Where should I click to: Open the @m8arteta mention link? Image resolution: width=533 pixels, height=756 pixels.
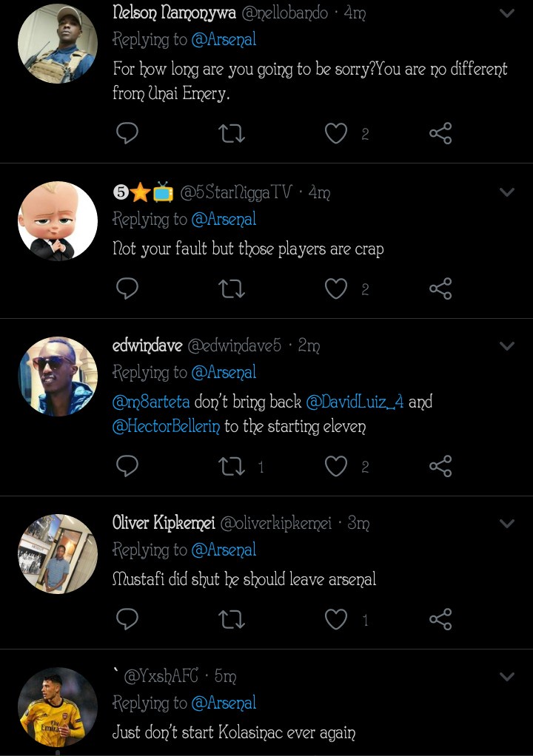tap(151, 402)
